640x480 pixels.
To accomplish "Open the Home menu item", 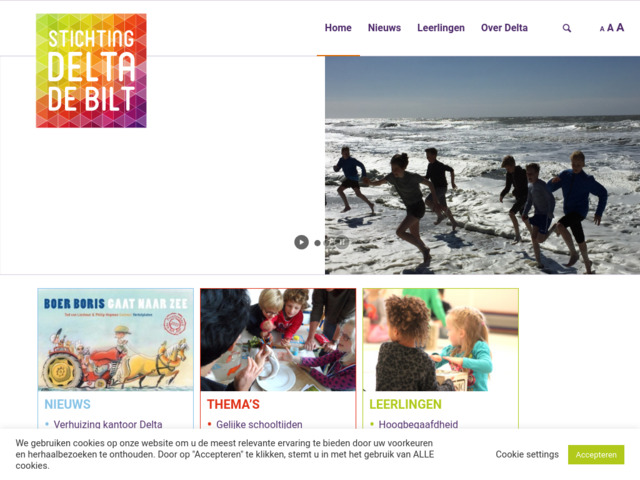I will [338, 28].
